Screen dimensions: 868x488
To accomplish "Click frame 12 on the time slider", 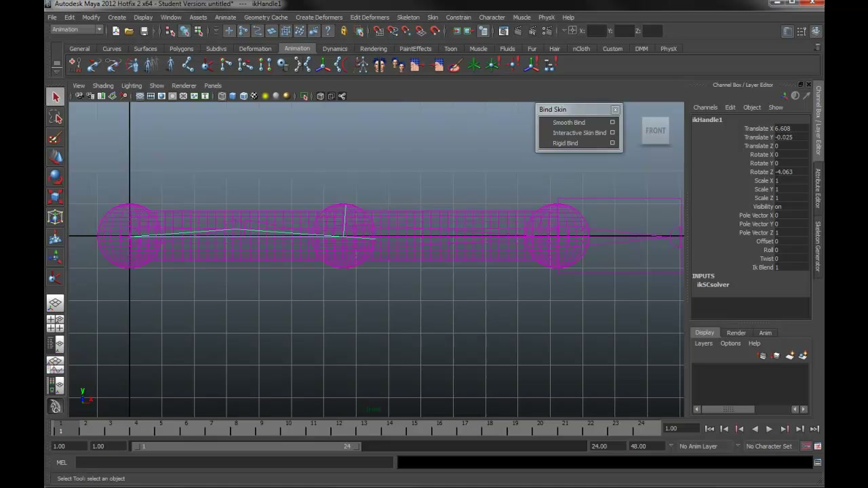I will pos(338,427).
